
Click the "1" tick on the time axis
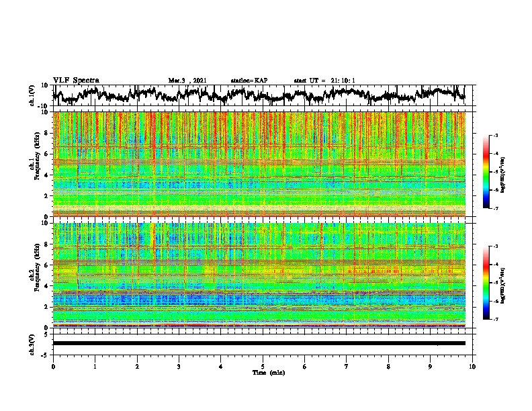[x=95, y=367]
